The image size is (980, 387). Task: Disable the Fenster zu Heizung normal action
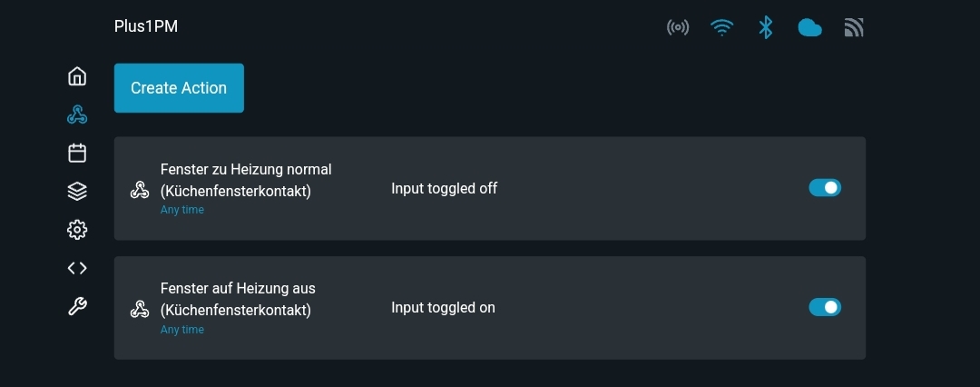[825, 188]
